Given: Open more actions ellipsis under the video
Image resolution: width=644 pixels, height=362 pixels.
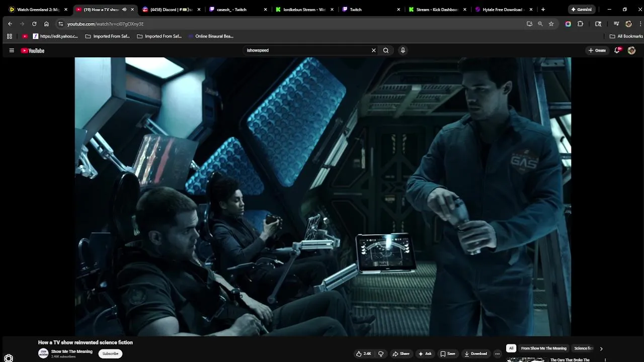Looking at the screenshot, I should tap(497, 353).
